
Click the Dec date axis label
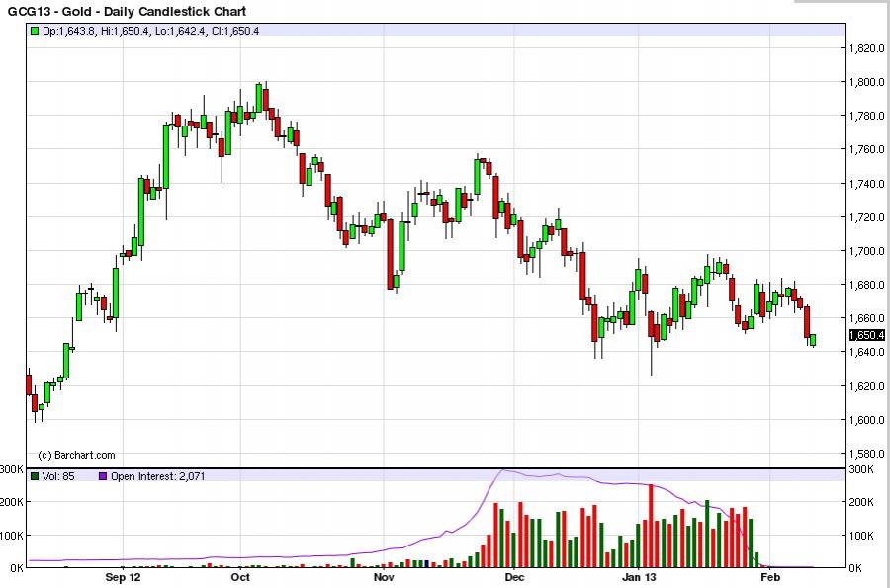(514, 577)
